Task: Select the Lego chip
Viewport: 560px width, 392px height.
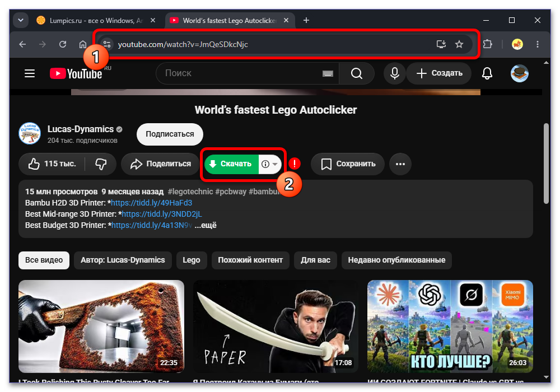Action: click(192, 260)
